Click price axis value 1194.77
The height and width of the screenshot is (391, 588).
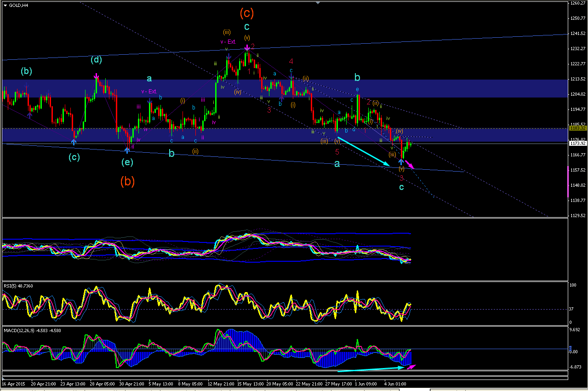click(578, 109)
